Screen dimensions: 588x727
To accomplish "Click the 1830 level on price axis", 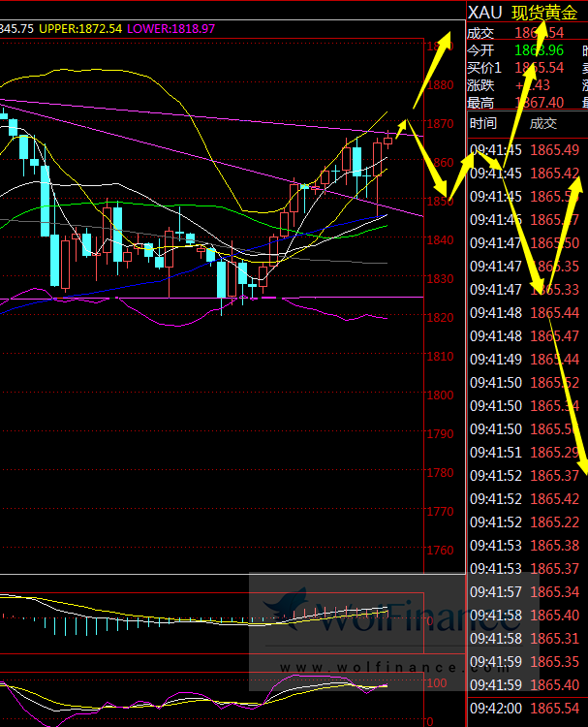I will point(441,279).
